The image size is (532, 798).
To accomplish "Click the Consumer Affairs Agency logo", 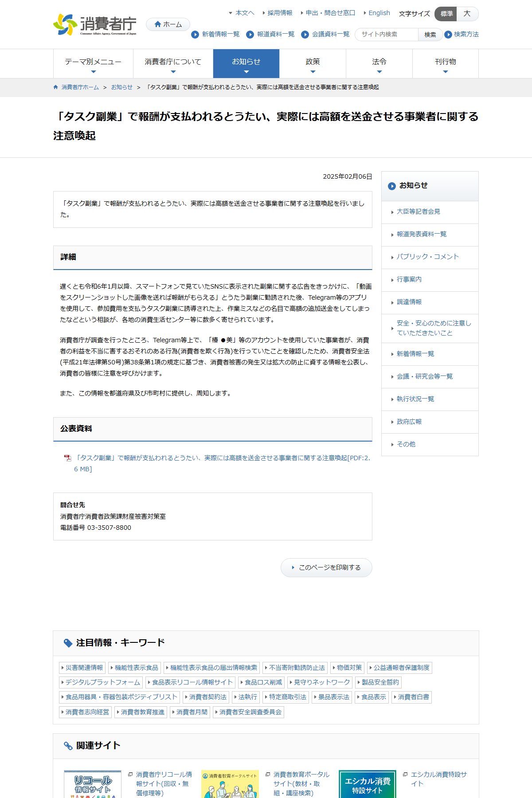I will [95, 24].
